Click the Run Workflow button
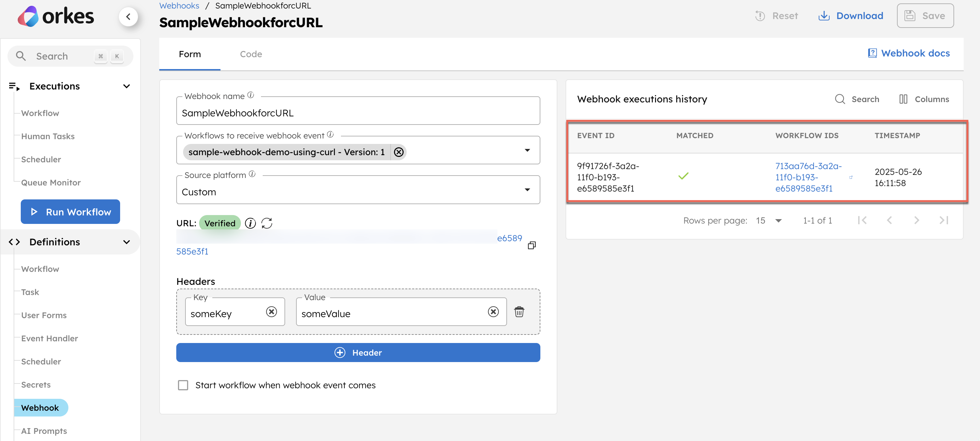This screenshot has width=980, height=441. click(70, 212)
